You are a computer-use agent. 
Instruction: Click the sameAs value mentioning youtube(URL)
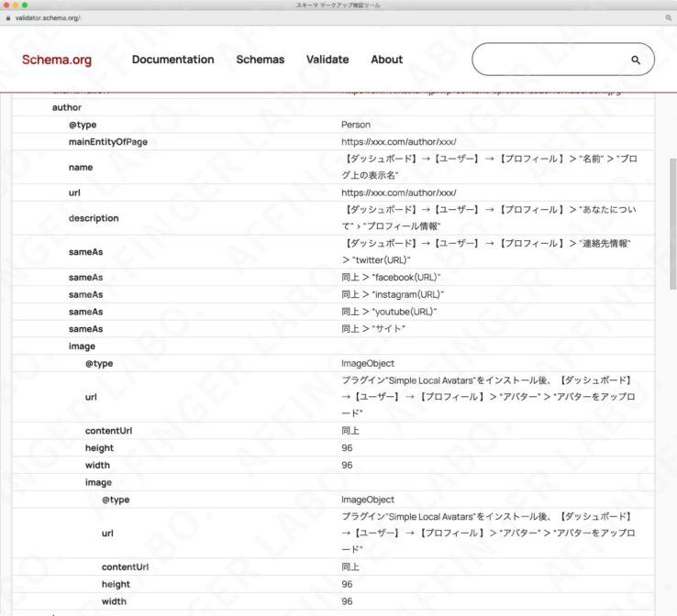pos(389,312)
